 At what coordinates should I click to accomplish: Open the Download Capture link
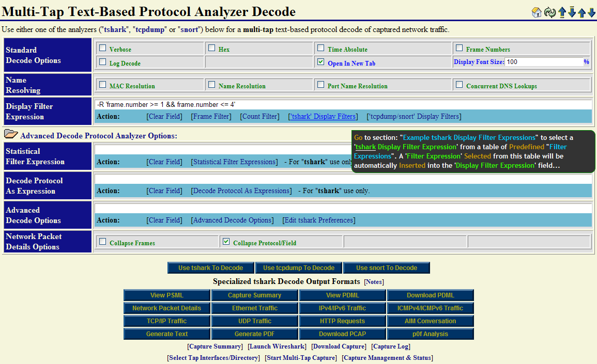(x=339, y=346)
